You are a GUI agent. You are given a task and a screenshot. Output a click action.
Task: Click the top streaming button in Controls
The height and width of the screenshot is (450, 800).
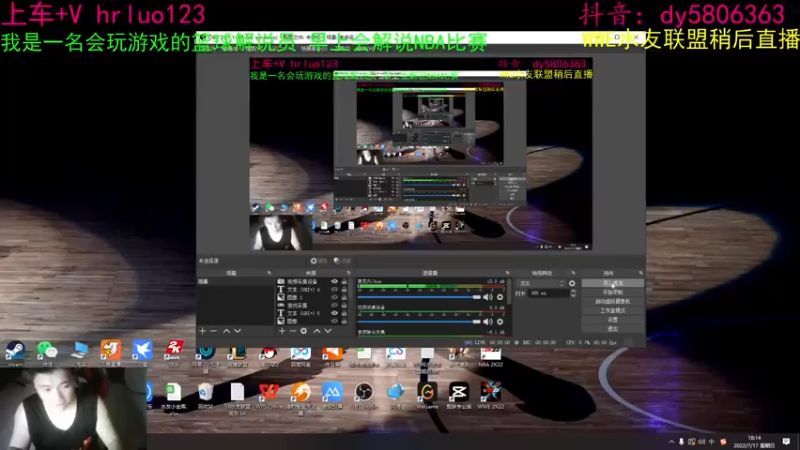coord(612,283)
